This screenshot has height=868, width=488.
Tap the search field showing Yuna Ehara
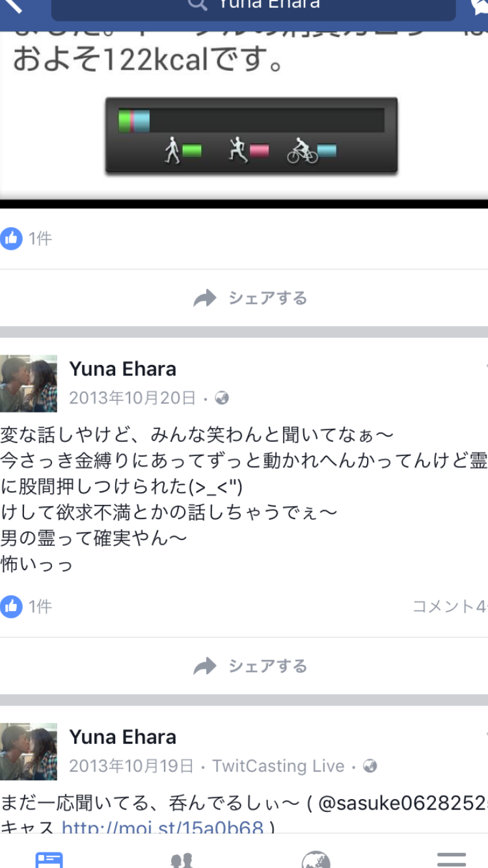254,8
